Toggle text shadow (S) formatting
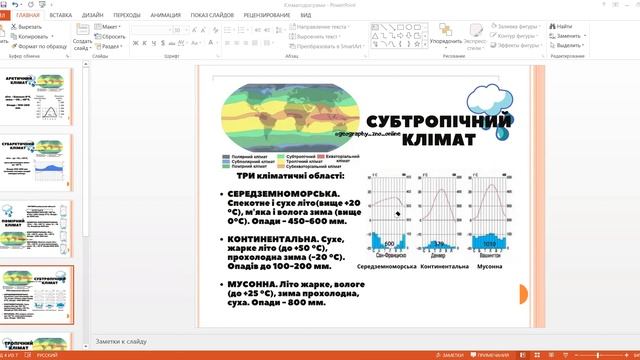Screen dimensions: 640x360 (162, 43)
